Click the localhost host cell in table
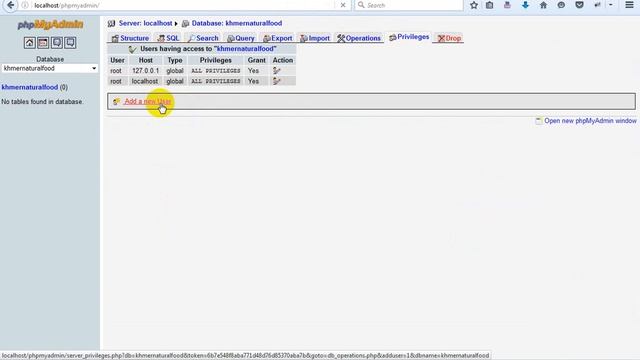The height and width of the screenshot is (360, 640). 144,81
